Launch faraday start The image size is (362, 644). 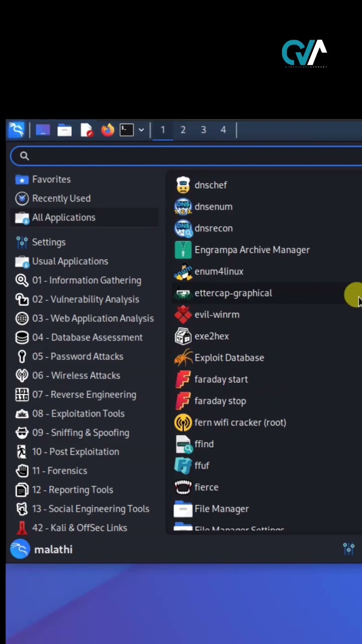(x=221, y=379)
